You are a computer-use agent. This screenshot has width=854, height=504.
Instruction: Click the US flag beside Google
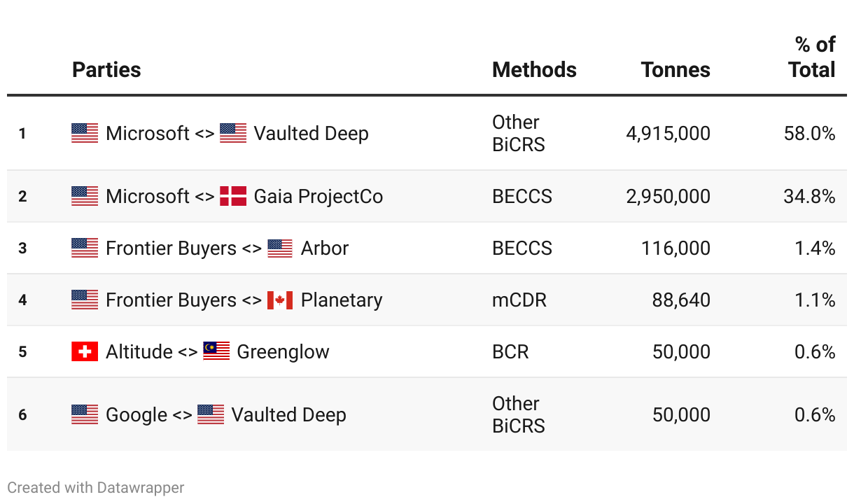[x=85, y=414]
